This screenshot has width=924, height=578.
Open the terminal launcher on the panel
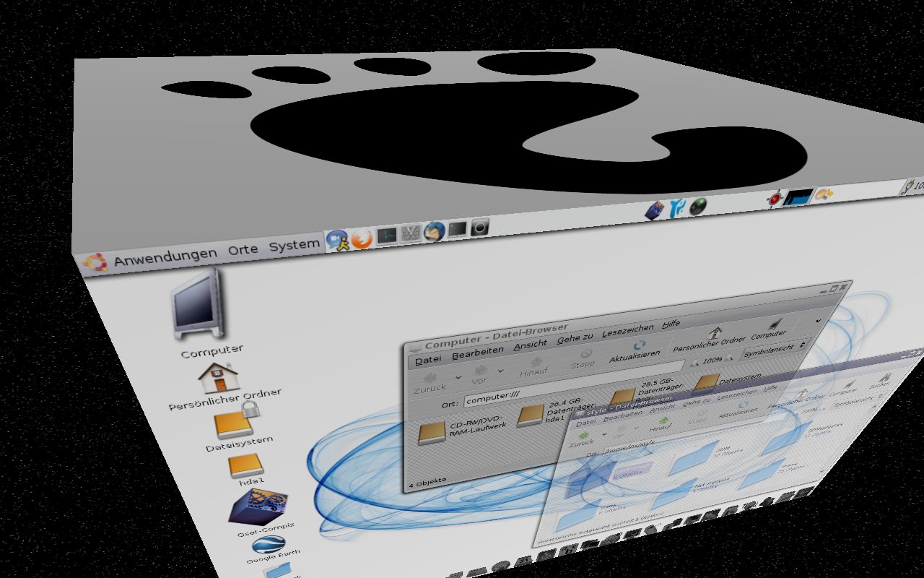point(458,229)
